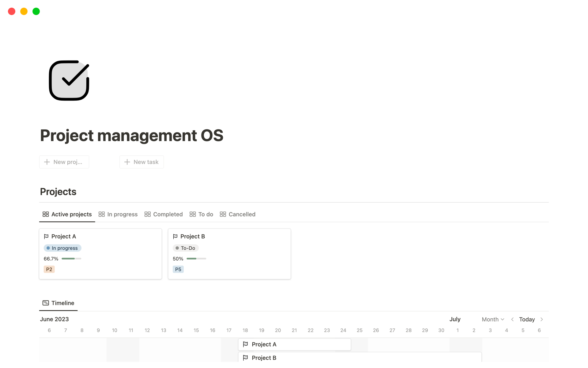
Task: Toggle the In progress status on Project A
Action: tap(61, 248)
